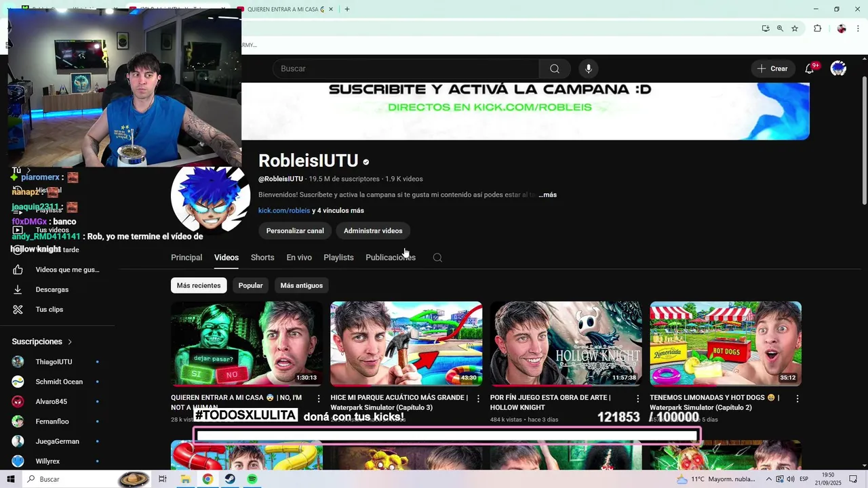Open the kick.com/robleis link
This screenshot has width=868, height=488.
[x=284, y=211]
